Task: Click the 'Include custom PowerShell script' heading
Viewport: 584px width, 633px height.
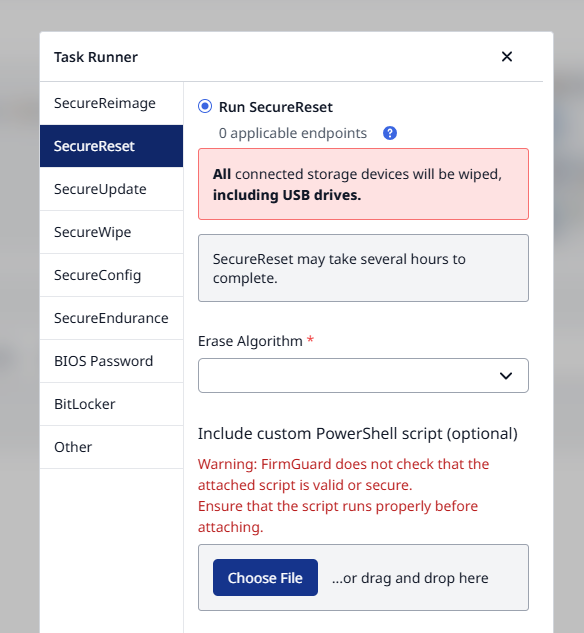Action: pos(358,434)
